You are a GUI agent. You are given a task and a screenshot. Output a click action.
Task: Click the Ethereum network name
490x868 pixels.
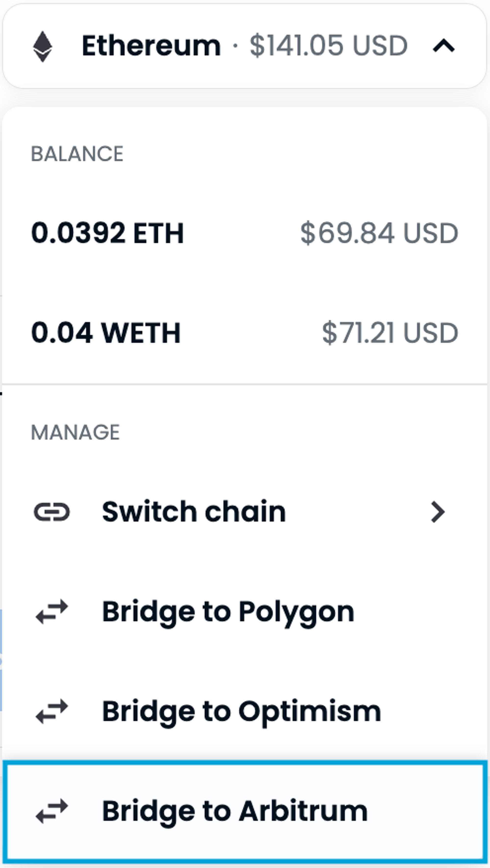click(x=151, y=46)
